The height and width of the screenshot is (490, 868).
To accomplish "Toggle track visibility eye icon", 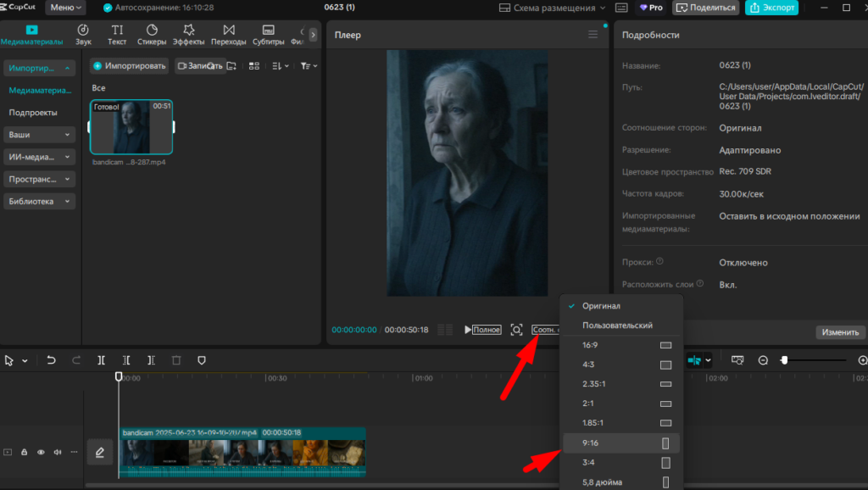I will [41, 453].
